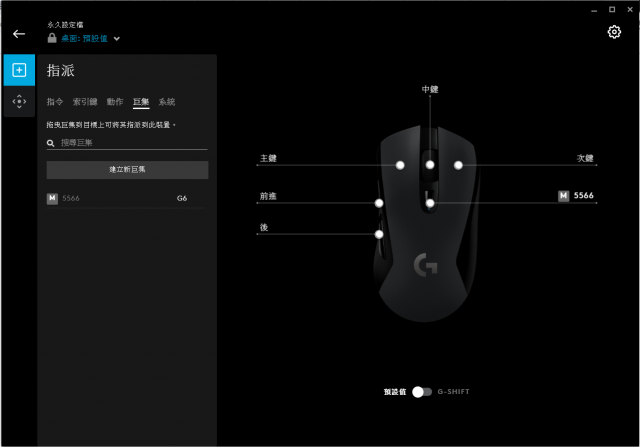Open settings with the gear icon

(614, 32)
